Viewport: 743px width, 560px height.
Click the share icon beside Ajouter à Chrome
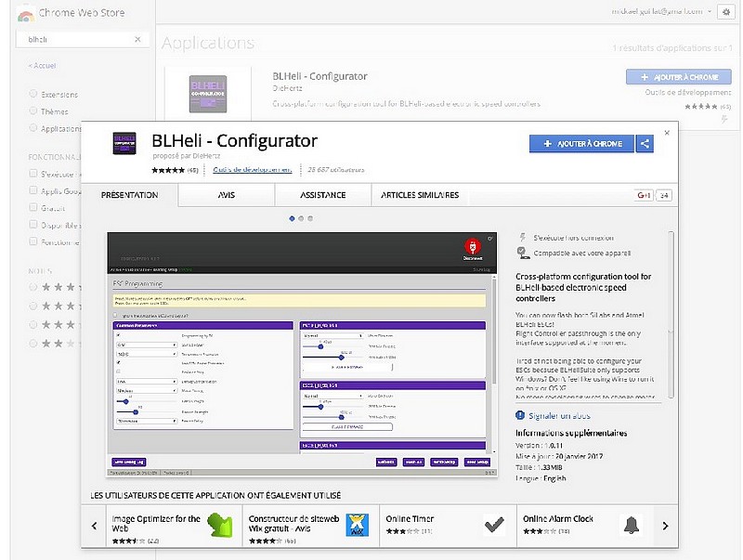(x=645, y=144)
